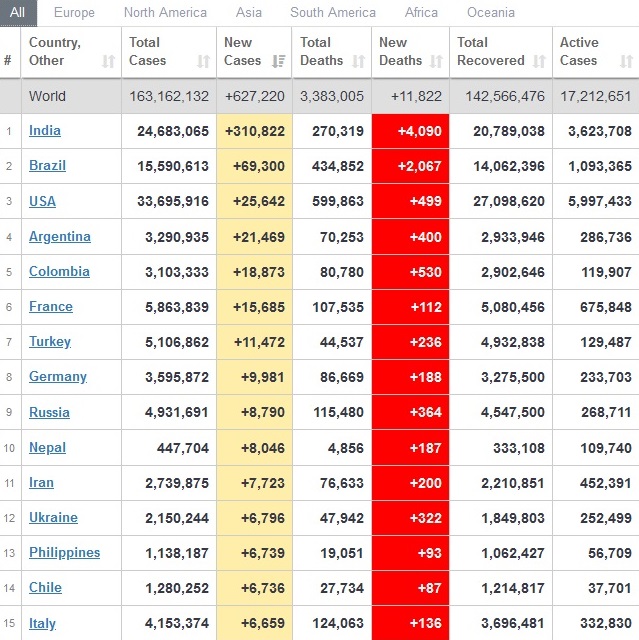The image size is (639, 640).
Task: Open the Brazil country link
Action: (x=46, y=166)
